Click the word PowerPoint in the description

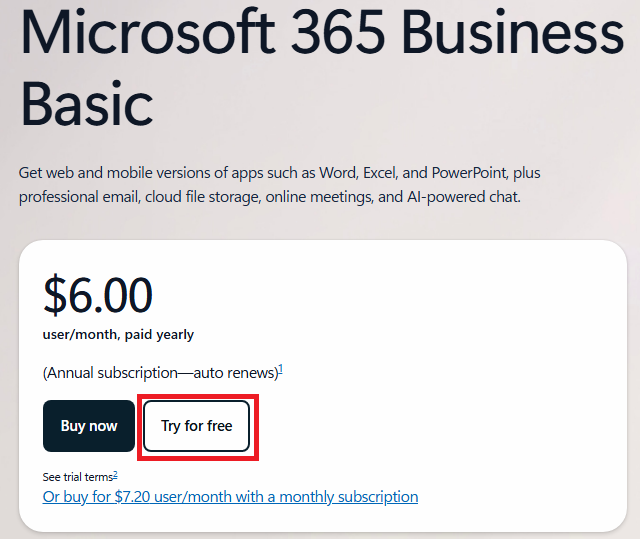(469, 173)
